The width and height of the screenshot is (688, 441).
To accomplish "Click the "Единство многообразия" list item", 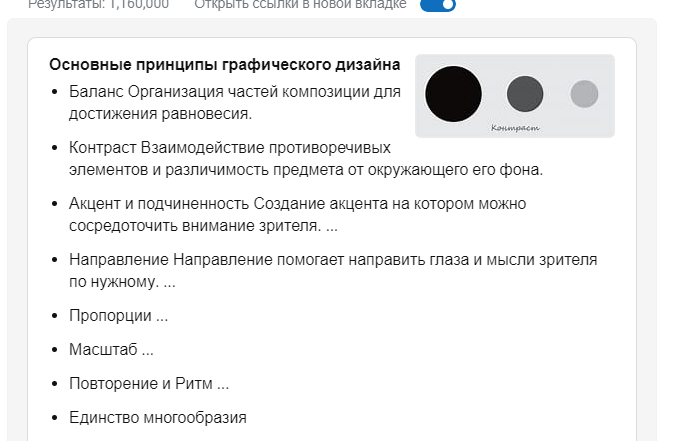I will point(157,418).
